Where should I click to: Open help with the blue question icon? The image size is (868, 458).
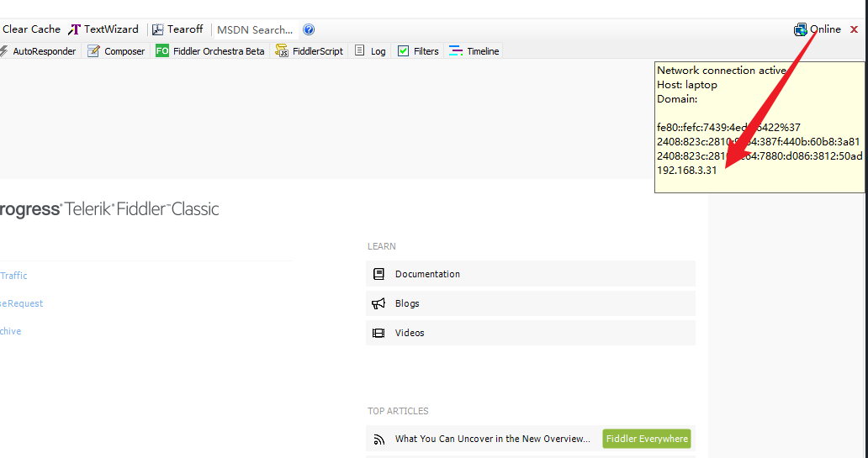click(x=309, y=30)
